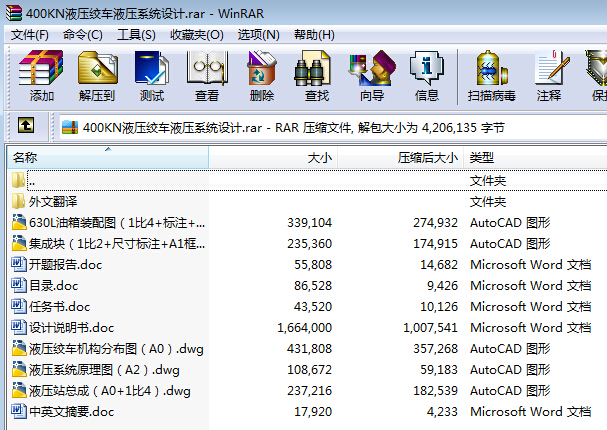
Task: Sort by Size (大小) column header
Action: tap(273, 158)
